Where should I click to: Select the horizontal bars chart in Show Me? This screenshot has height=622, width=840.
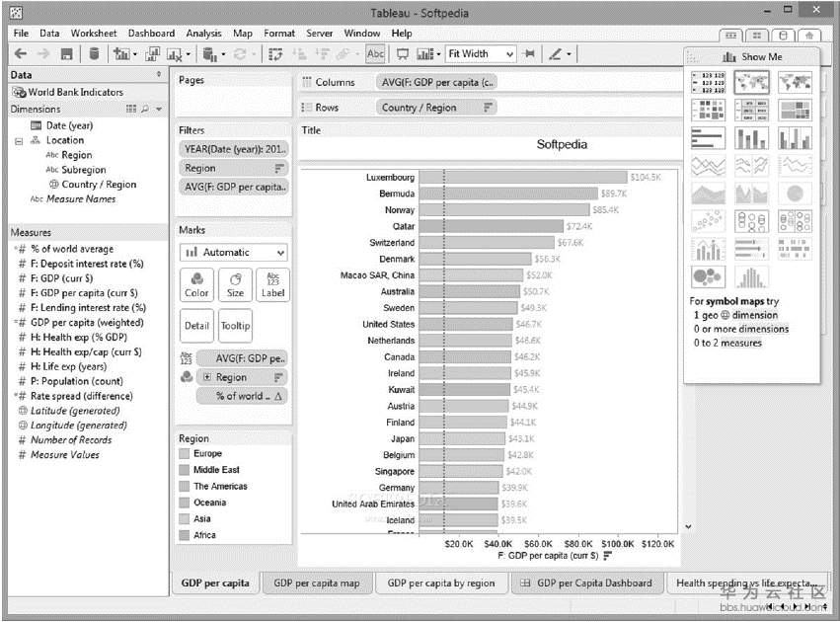tap(708, 138)
